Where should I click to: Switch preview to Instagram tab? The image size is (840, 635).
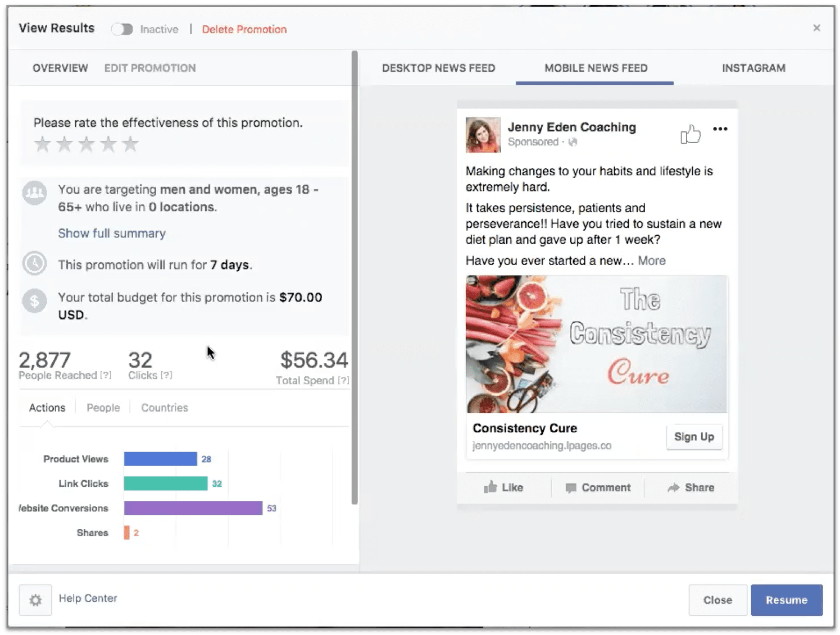tap(753, 68)
